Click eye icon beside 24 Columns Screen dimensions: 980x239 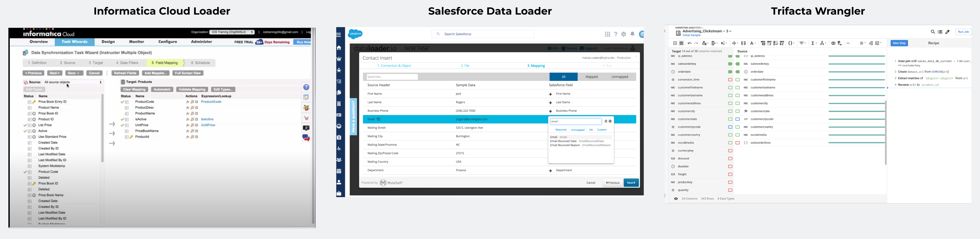[x=676, y=199]
